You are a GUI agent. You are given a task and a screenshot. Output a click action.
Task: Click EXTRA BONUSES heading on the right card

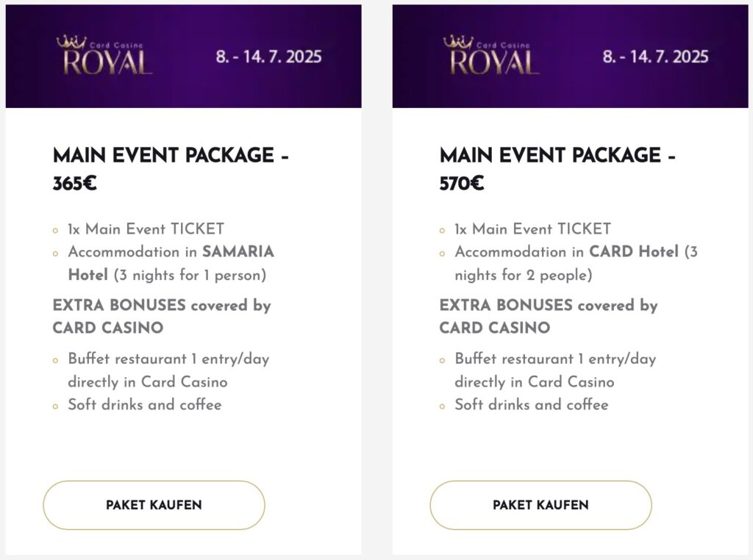click(502, 305)
